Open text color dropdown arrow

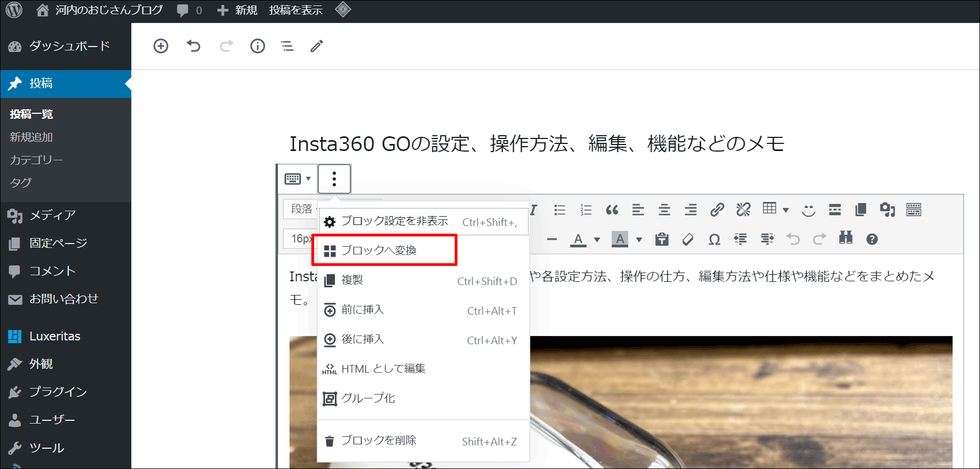tap(597, 240)
